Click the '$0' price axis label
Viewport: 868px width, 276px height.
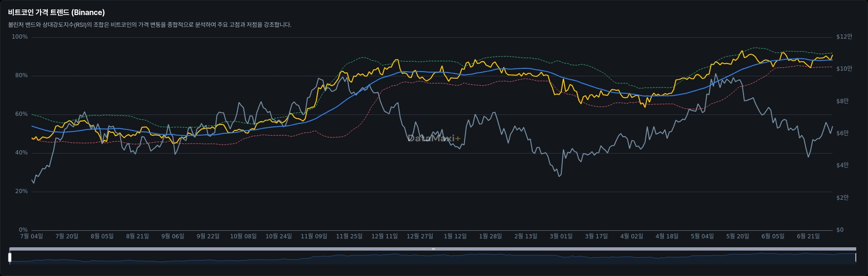(x=840, y=230)
